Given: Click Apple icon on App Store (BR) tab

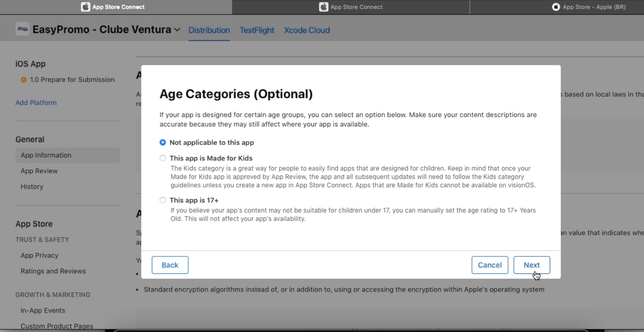Looking at the screenshot, I should click(x=556, y=7).
